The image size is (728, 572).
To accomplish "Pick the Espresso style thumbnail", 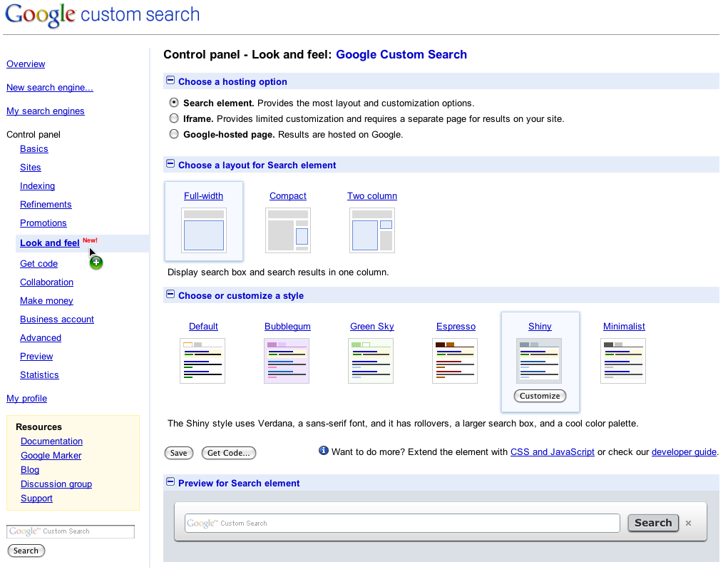I will [454, 361].
